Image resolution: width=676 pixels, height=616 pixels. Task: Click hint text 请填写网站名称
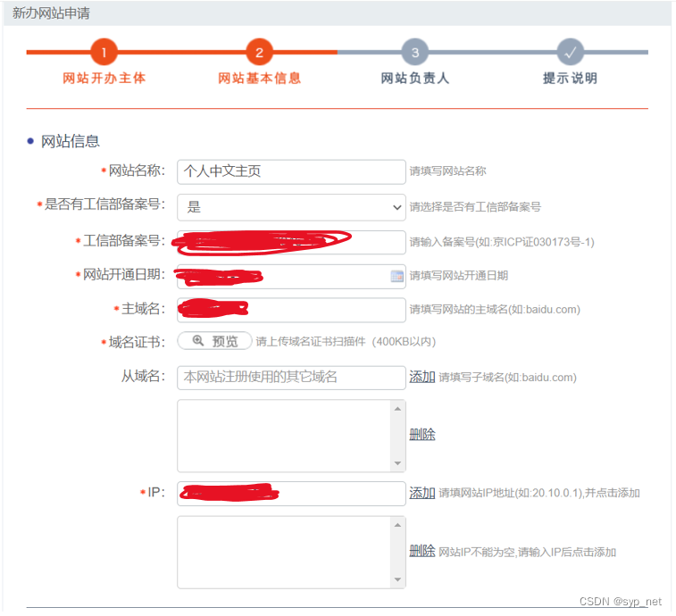click(447, 171)
